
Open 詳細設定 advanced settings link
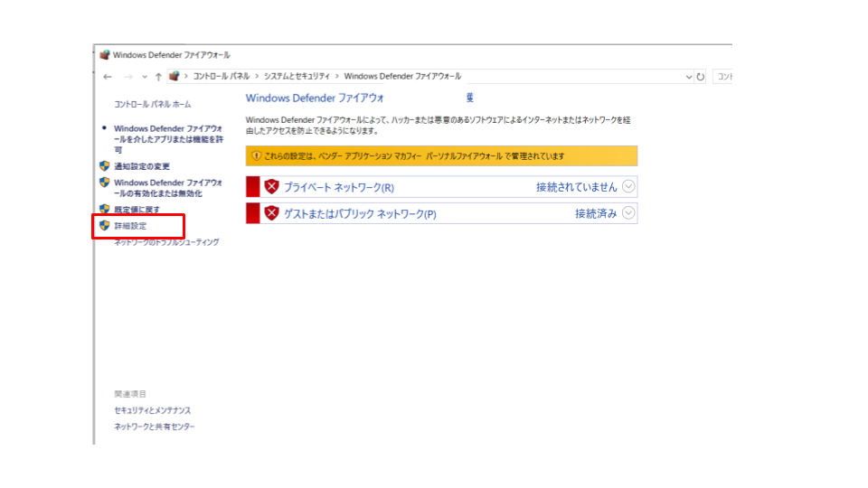(130, 226)
